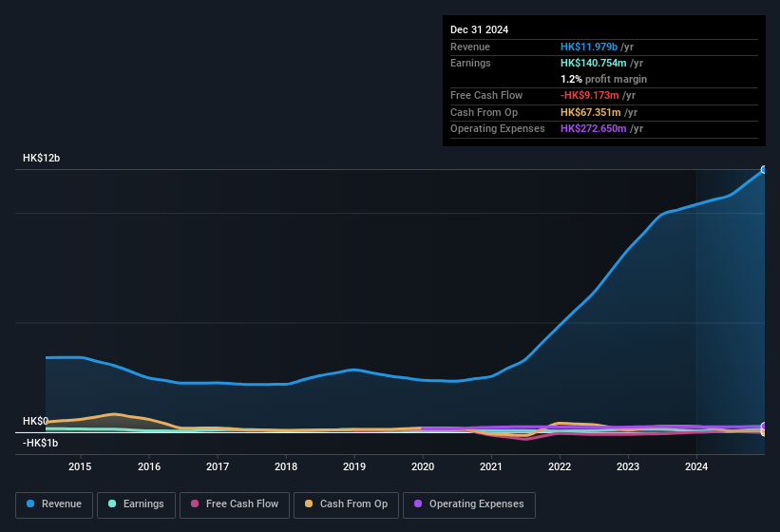Viewport: 780px width, 532px height.
Task: Click the HK$272.650m operating expenses value
Action: coord(594,129)
